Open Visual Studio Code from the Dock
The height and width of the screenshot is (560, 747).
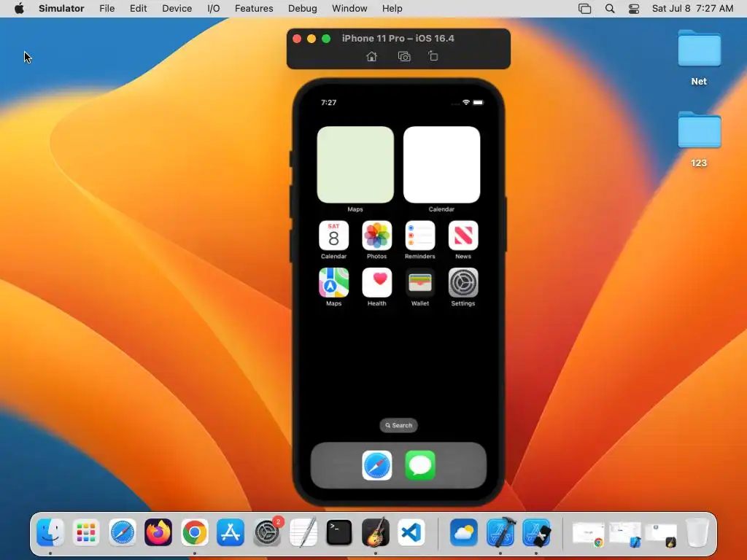411,532
